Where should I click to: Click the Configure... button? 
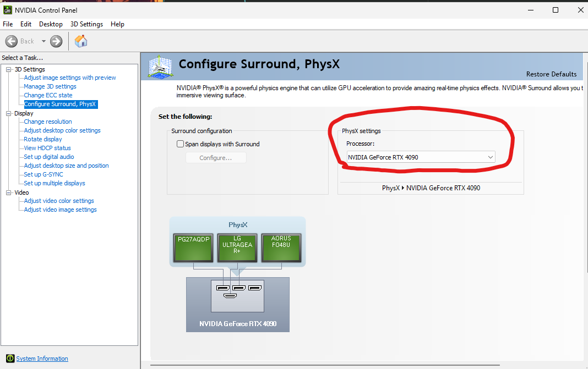coord(216,158)
